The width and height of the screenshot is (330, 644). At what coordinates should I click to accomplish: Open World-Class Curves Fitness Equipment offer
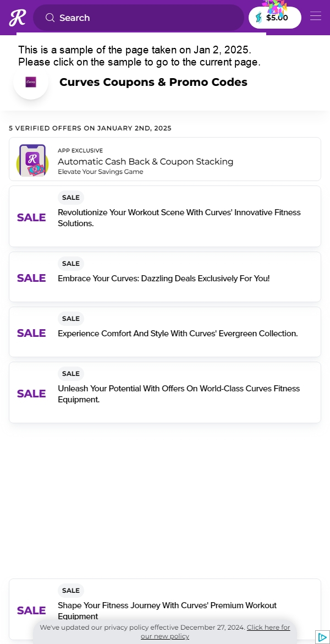click(x=165, y=392)
